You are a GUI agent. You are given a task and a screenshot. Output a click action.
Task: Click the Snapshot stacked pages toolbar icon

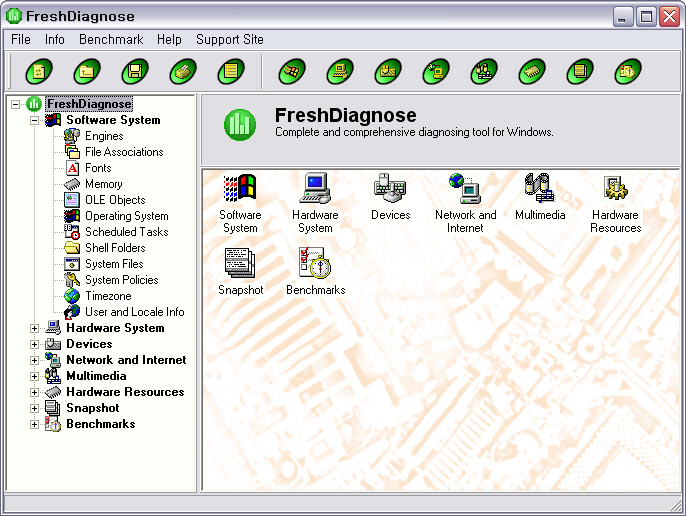580,71
